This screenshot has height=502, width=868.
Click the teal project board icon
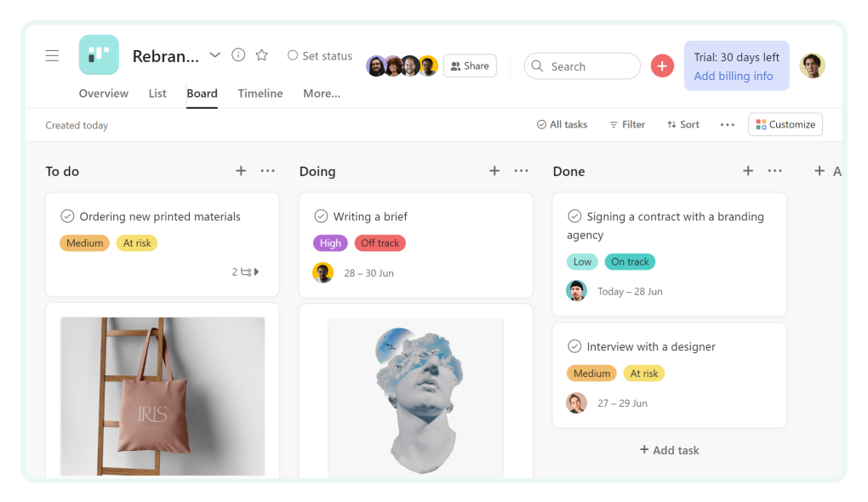pos(99,54)
